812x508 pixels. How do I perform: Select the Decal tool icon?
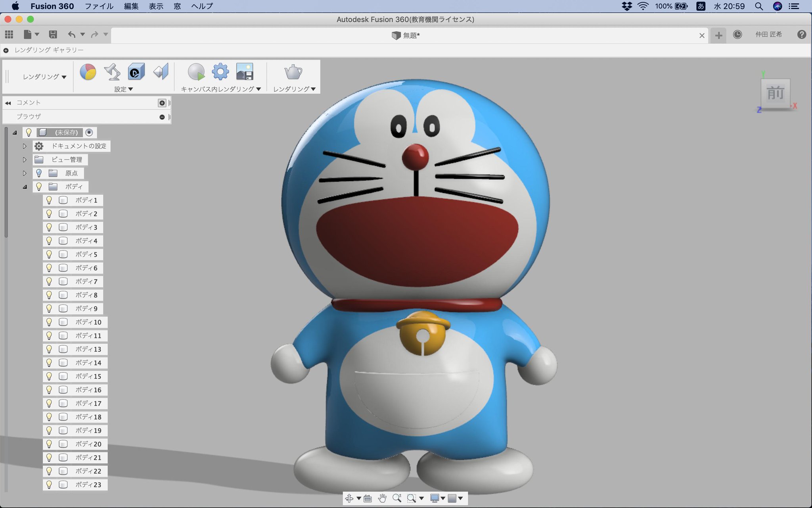[136, 72]
